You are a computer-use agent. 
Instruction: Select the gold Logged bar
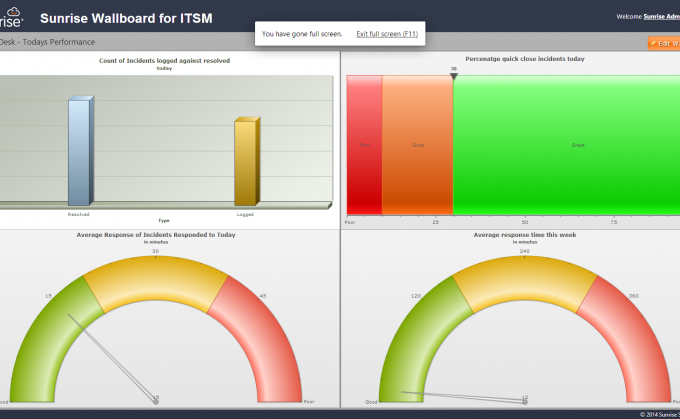pyautogui.click(x=247, y=161)
